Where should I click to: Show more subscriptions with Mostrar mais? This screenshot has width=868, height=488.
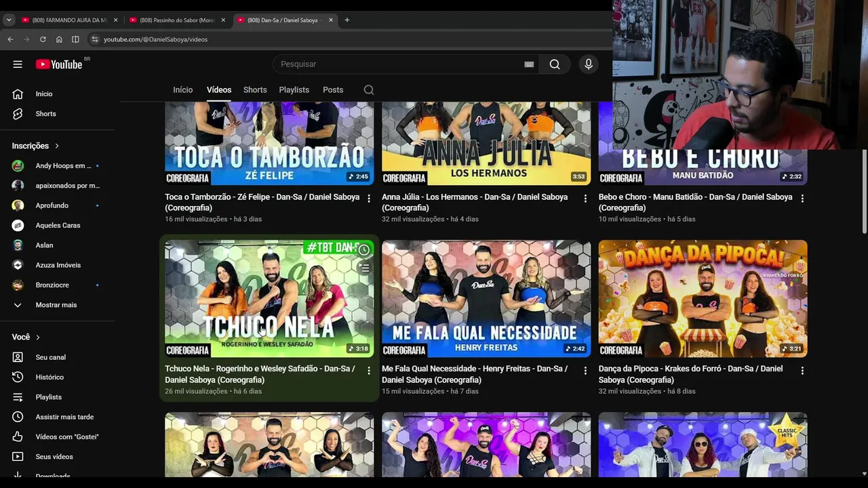(57, 305)
